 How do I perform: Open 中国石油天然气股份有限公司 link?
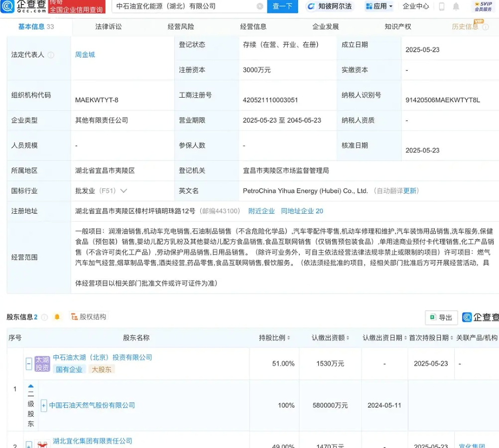click(92, 405)
